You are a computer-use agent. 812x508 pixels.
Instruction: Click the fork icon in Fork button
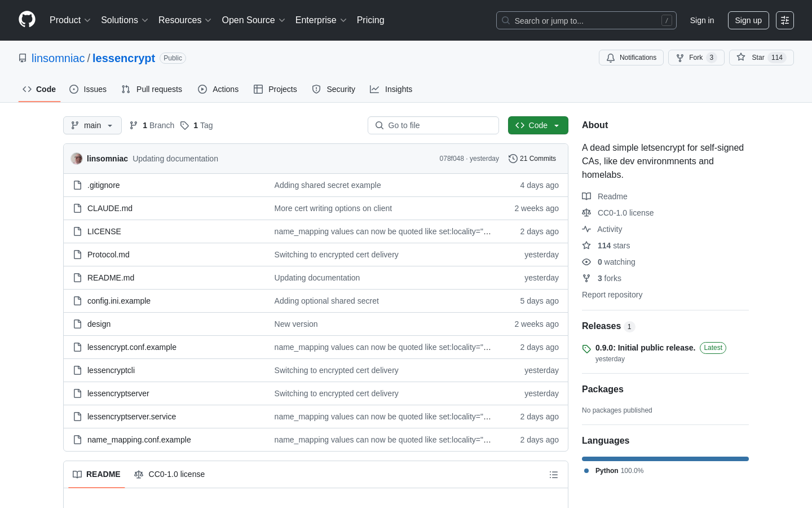coord(680,58)
